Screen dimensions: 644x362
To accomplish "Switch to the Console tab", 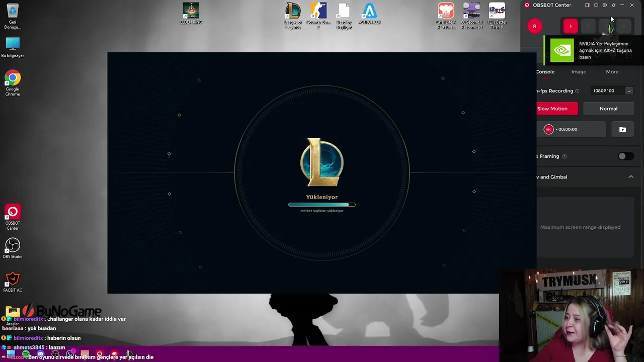I will tap(545, 72).
